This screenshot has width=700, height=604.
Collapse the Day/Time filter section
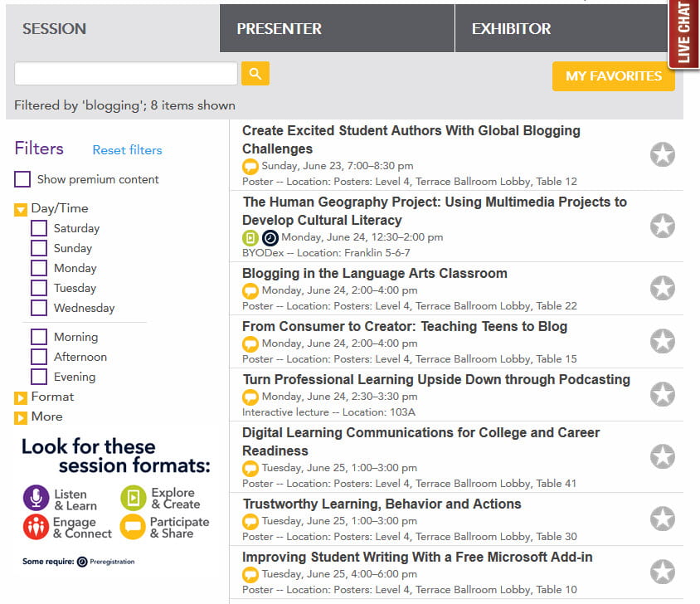click(x=21, y=209)
